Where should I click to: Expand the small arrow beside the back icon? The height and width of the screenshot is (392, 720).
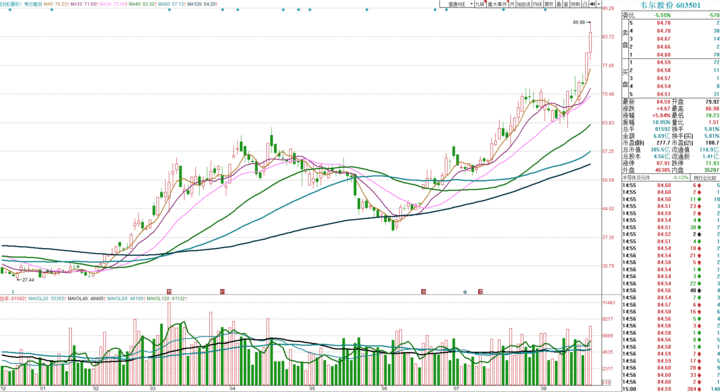[x=599, y=4]
